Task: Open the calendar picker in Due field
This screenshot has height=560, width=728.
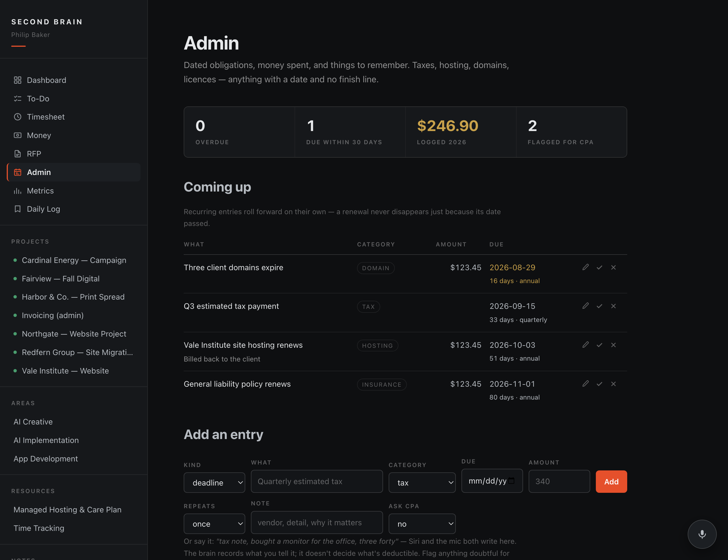Action: click(511, 481)
